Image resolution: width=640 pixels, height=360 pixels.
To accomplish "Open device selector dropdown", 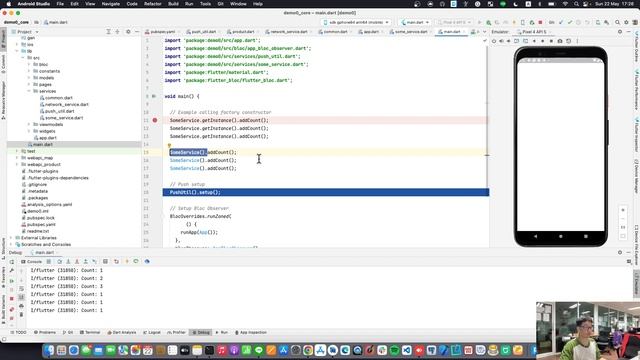I will click(356, 22).
